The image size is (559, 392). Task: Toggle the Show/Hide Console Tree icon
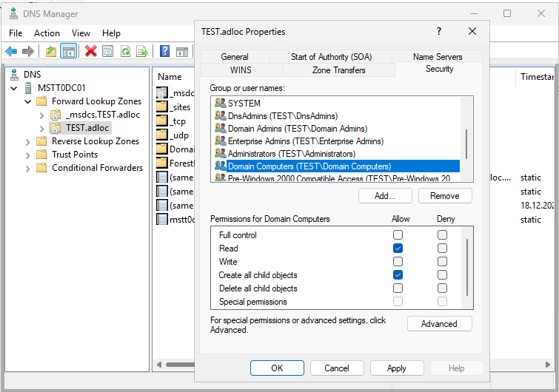pyautogui.click(x=68, y=51)
